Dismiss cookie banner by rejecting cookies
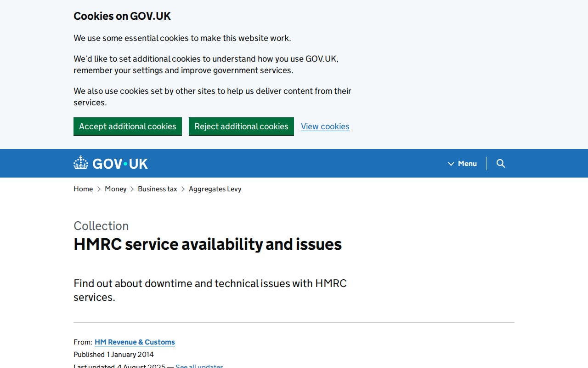The height and width of the screenshot is (368, 588). click(x=241, y=126)
